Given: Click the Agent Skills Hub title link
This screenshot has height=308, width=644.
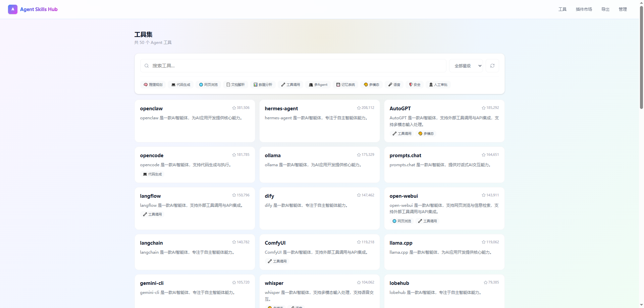Looking at the screenshot, I should pos(39,9).
